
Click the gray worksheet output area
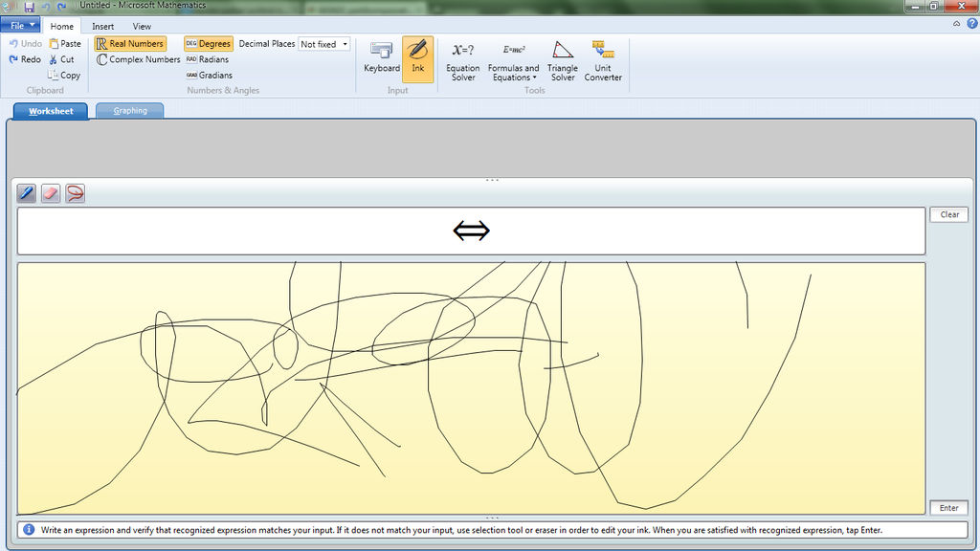tap(491, 148)
